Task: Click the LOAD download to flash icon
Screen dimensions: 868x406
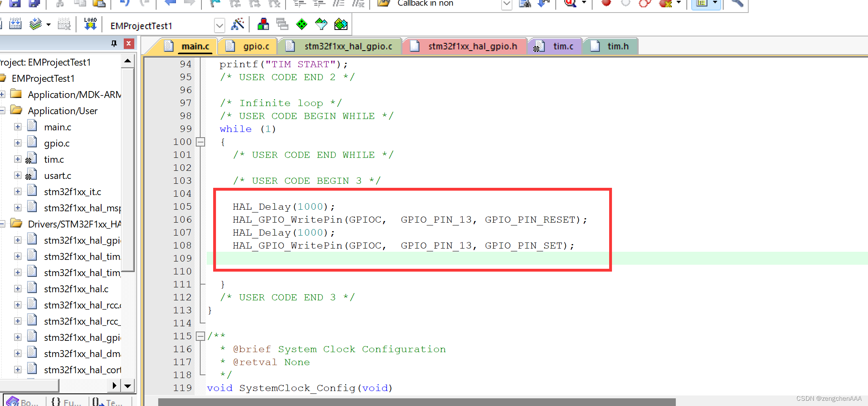Action: coord(90,24)
